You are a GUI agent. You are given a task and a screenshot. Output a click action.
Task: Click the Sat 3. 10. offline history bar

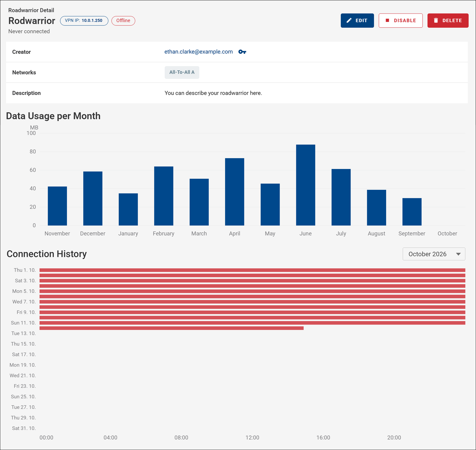252,280
